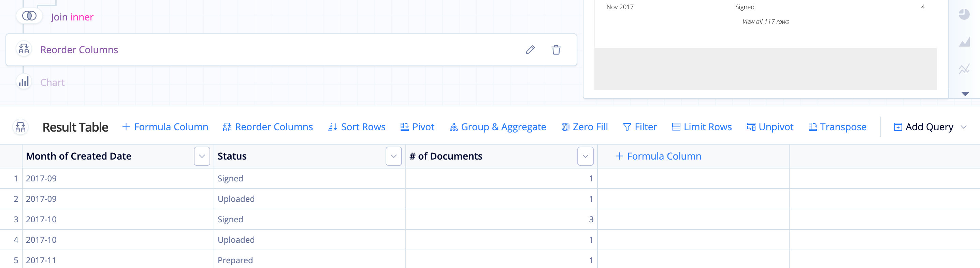Click the Join inner step icon

[29, 16]
